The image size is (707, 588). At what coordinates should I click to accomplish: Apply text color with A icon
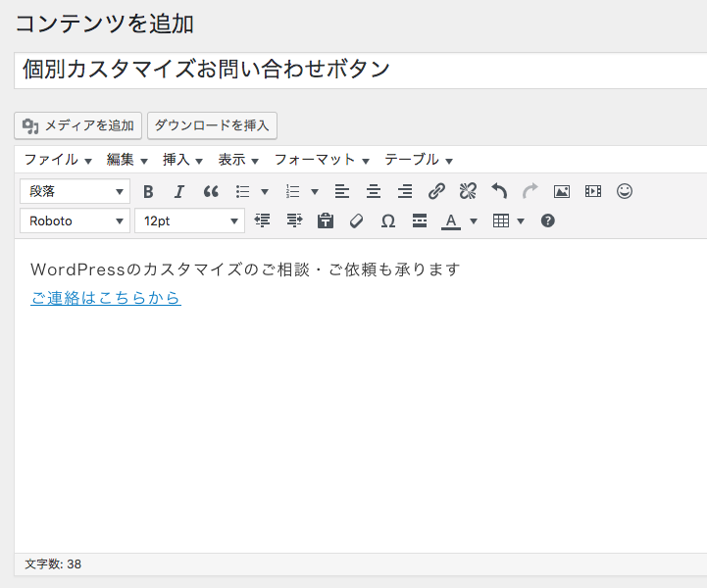coord(451,220)
